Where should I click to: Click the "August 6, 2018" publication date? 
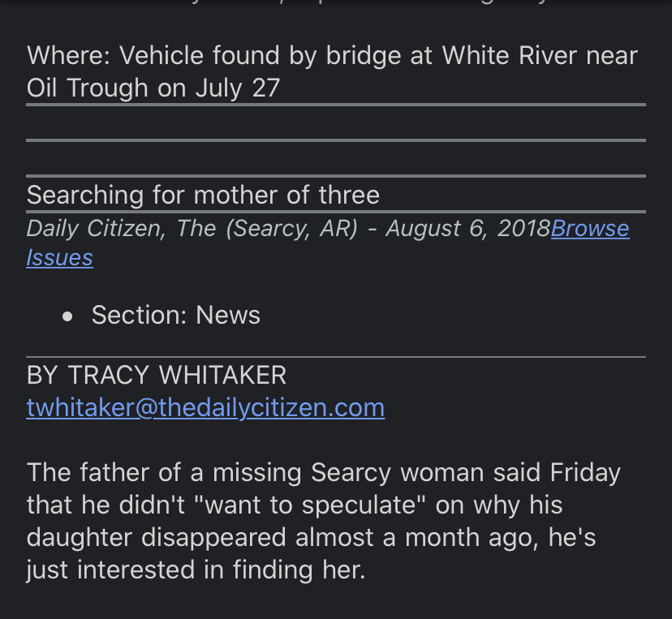(x=467, y=229)
